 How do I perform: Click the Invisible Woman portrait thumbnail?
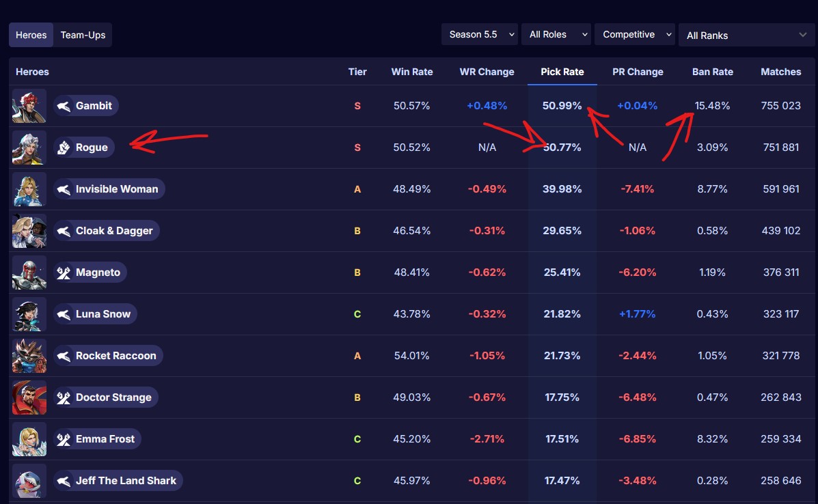click(x=29, y=189)
